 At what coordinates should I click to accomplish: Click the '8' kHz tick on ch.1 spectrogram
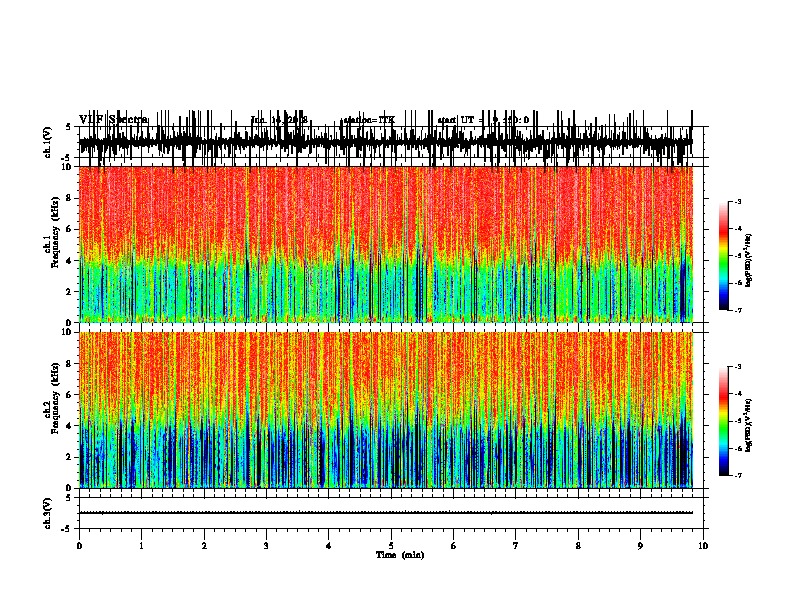(70, 198)
